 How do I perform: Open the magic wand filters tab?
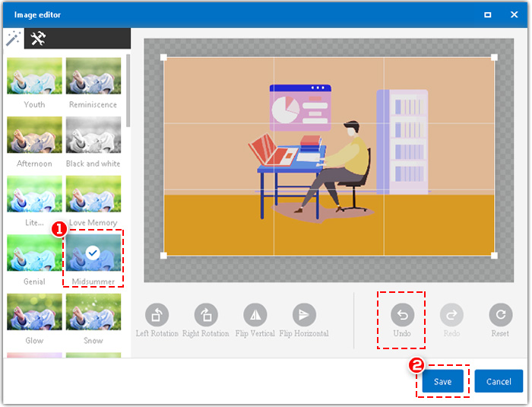(x=14, y=38)
